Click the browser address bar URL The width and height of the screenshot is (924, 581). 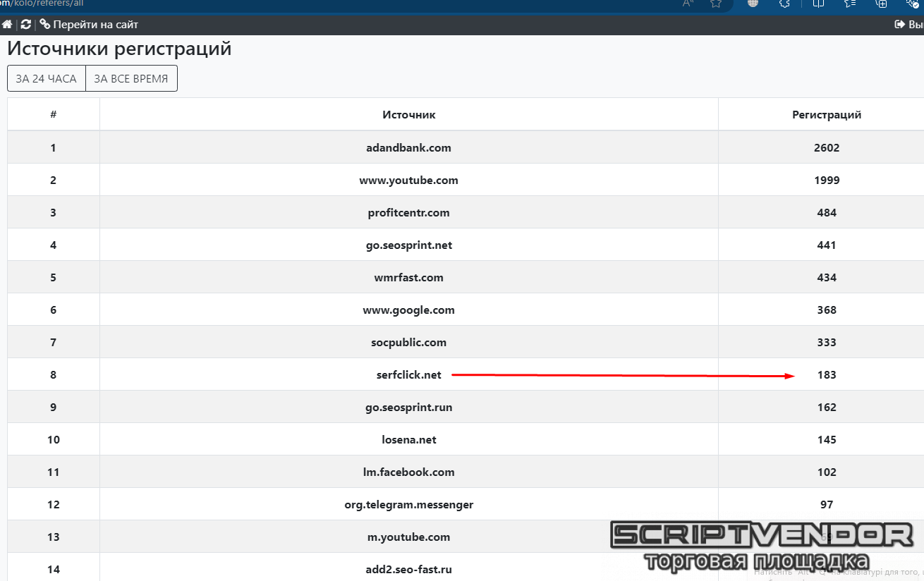pos(42,4)
